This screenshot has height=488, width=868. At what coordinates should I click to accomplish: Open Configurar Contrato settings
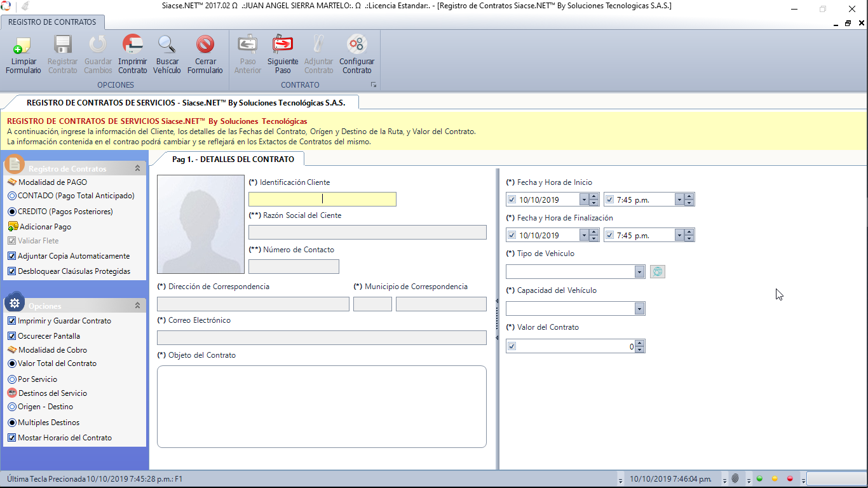pyautogui.click(x=356, y=55)
